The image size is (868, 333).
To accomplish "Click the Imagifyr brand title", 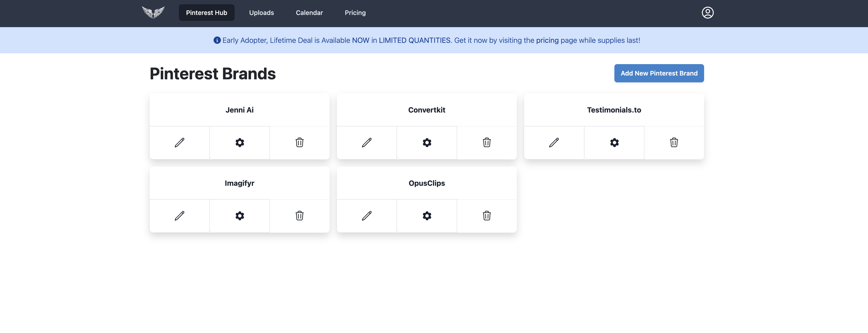I will coord(240,183).
